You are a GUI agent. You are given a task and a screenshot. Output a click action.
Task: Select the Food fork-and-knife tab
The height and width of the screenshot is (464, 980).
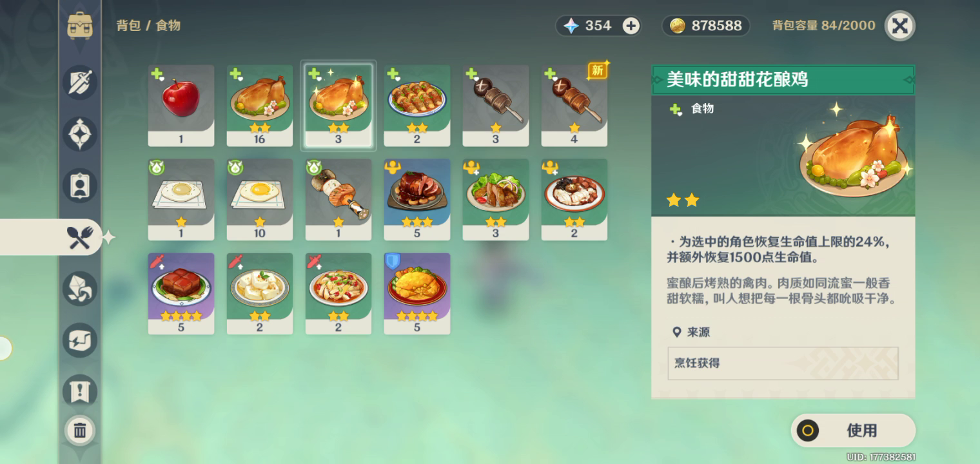(80, 237)
